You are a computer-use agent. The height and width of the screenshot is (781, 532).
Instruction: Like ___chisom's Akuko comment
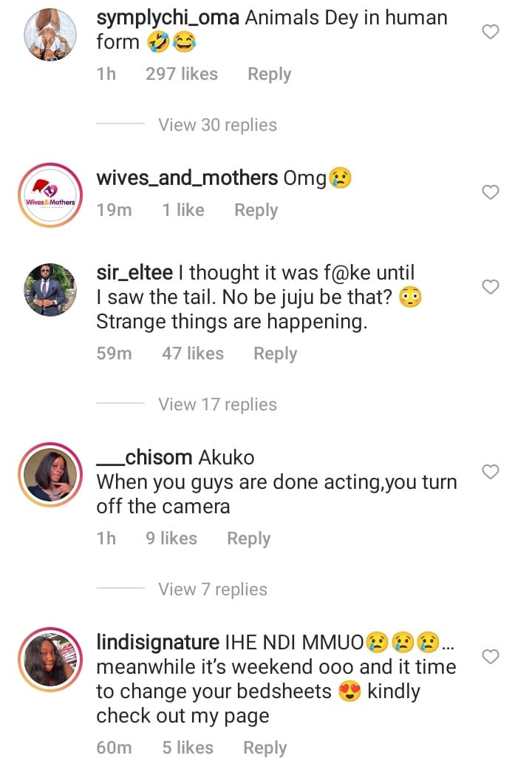491,472
